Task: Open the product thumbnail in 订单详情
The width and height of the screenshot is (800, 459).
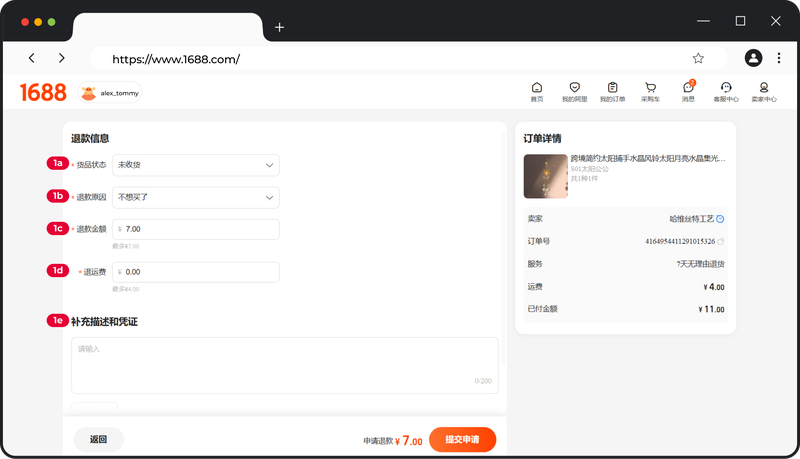Action: click(x=545, y=176)
